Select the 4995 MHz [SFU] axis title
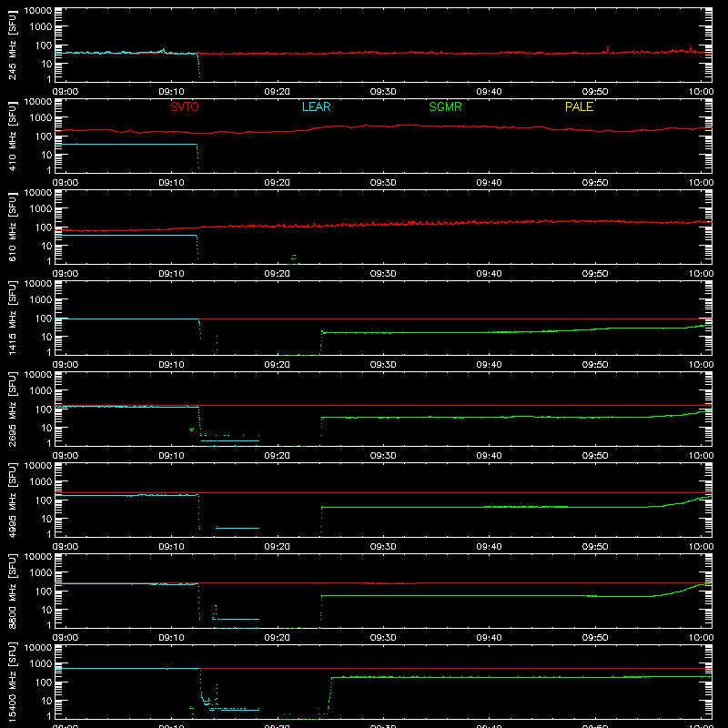The height and width of the screenshot is (728, 728). 12,500
